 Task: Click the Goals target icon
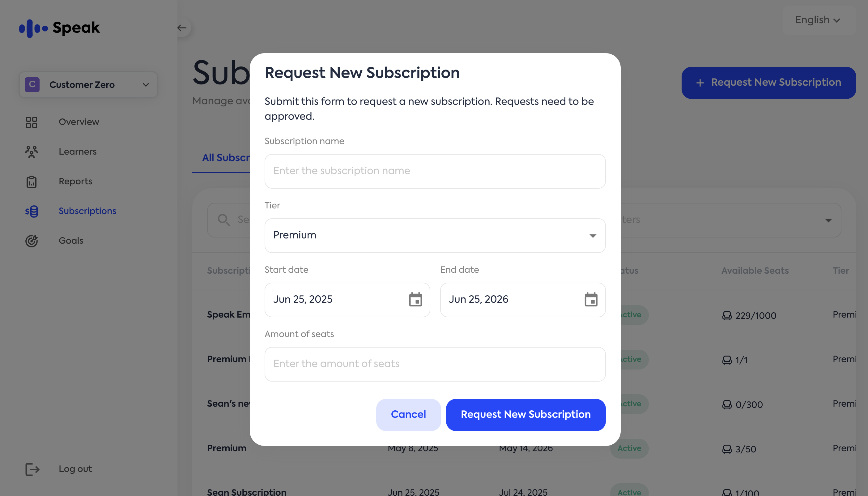[31, 241]
